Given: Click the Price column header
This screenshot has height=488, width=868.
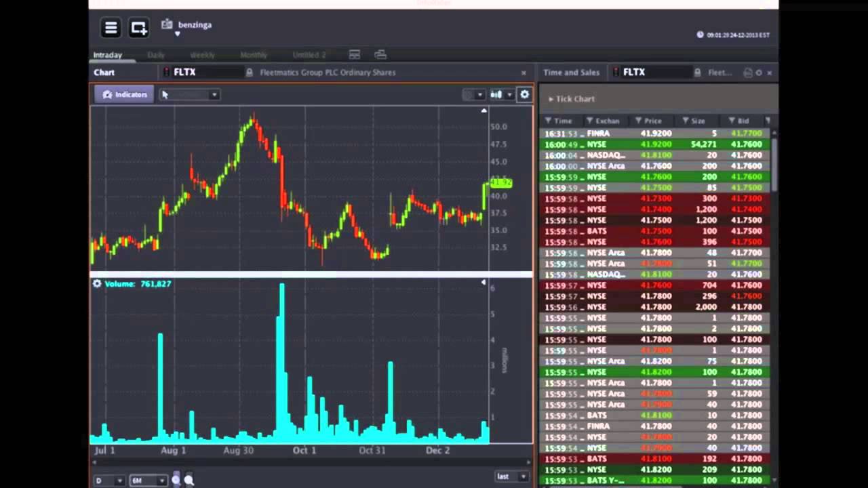Looking at the screenshot, I should click(x=652, y=121).
